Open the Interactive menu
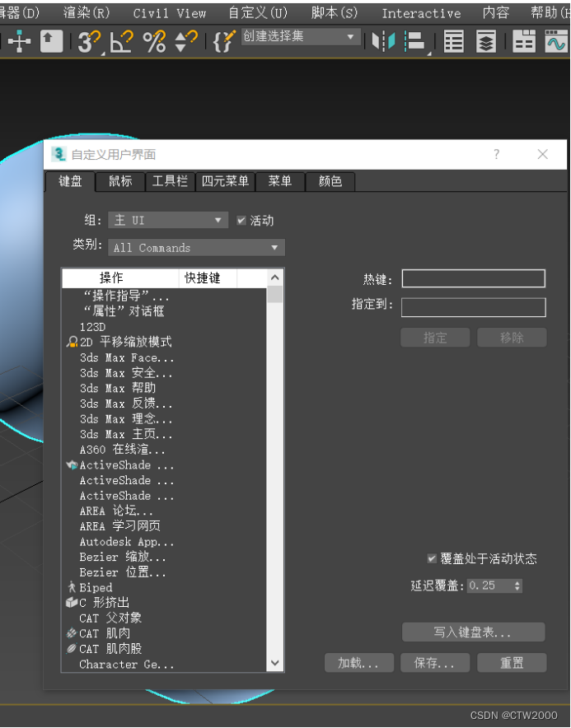 421,13
